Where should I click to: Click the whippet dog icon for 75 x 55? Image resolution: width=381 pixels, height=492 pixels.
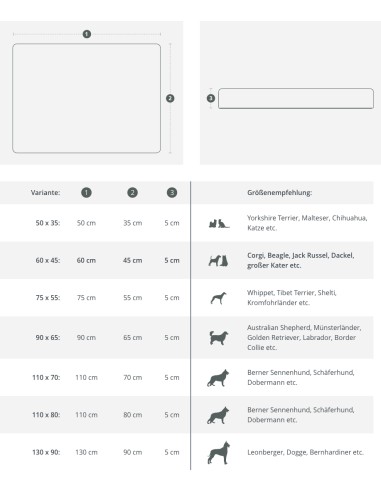(x=218, y=298)
